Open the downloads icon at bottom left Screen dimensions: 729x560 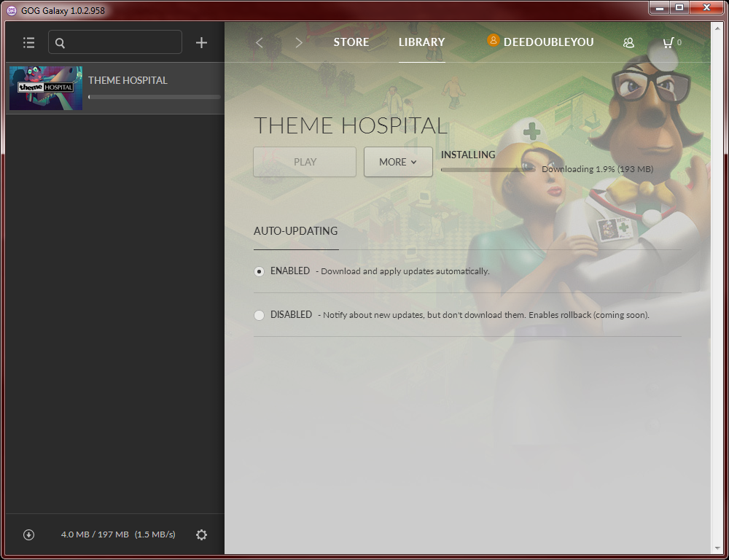tap(28, 534)
